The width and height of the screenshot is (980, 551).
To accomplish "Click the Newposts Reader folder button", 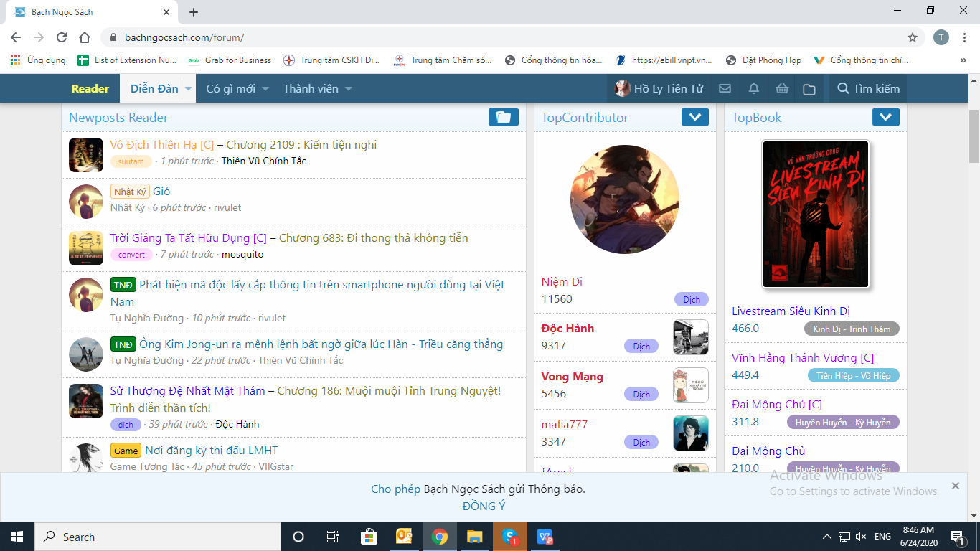I will [x=503, y=117].
